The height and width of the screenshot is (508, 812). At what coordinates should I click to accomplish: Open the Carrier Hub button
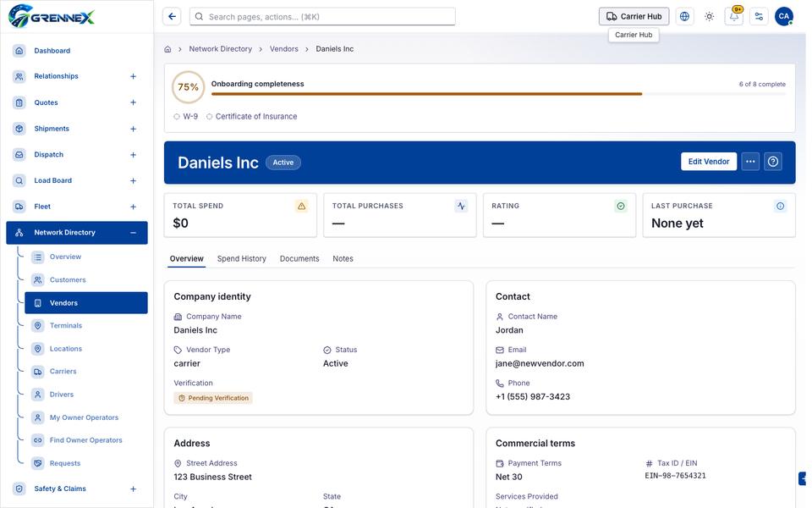(634, 17)
